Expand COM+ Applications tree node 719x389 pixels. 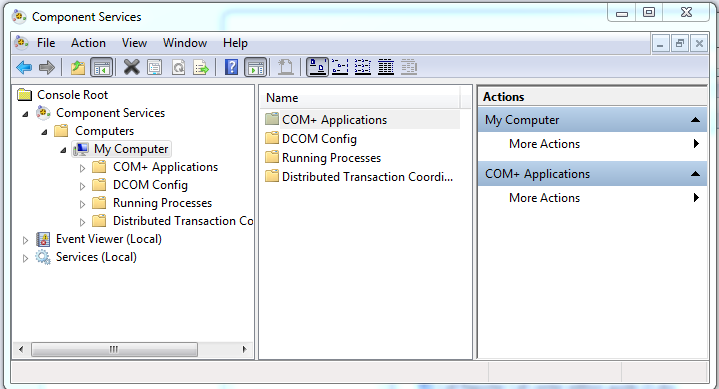(x=83, y=168)
